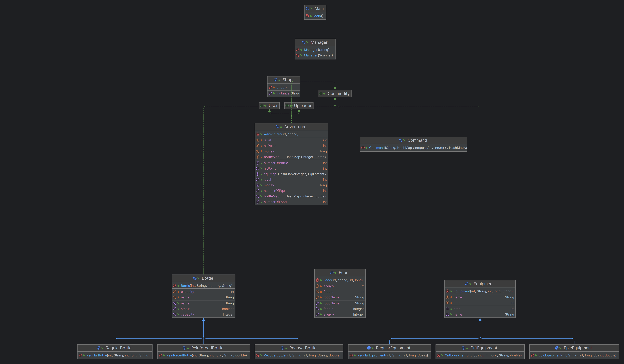
Task: Click the class icon next to Command
Action: tap(401, 140)
